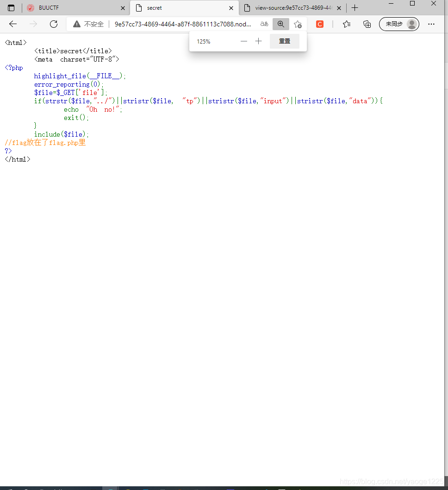Image resolution: width=448 pixels, height=490 pixels.
Task: Click the error_reporting(0) code line
Action: click(x=68, y=84)
